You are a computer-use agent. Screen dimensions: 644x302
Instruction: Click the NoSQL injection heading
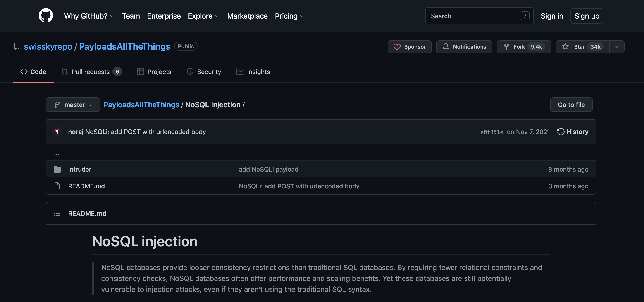point(145,241)
